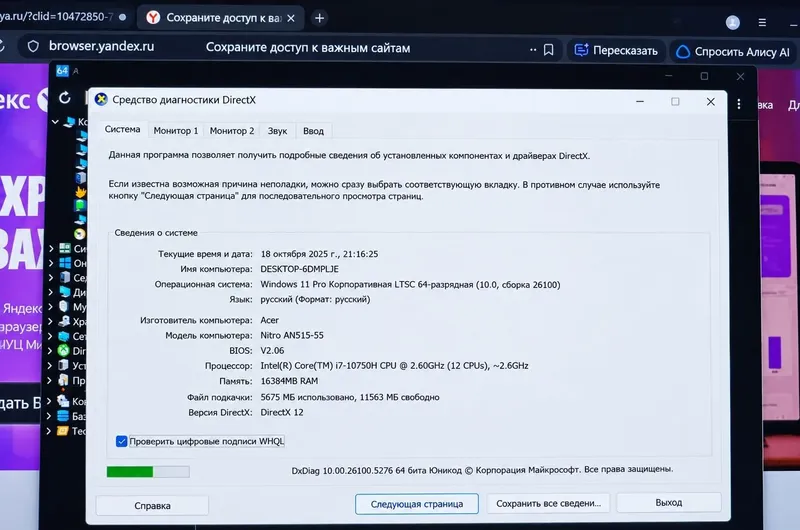The height and width of the screenshot is (530, 800).
Task: Click the yellow benchmark icon beside 'Тес'
Action: [62, 431]
